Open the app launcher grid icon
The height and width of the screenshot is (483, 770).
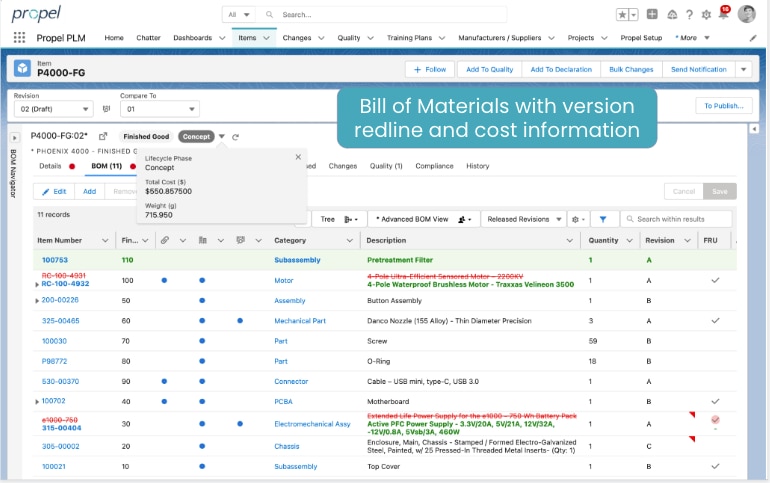click(x=20, y=38)
